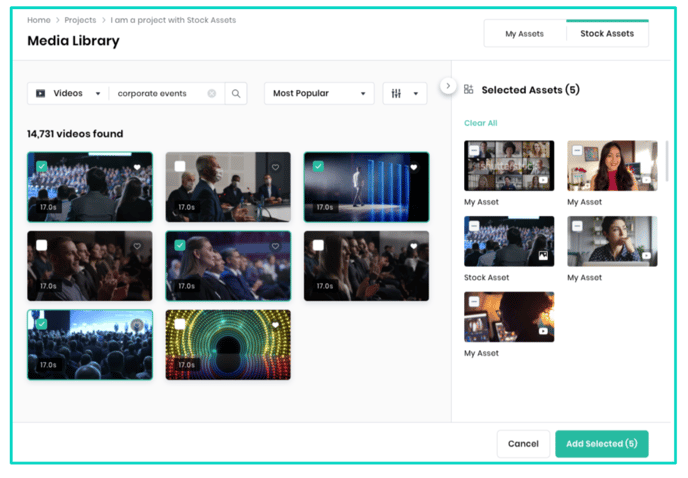Remove the video-call grid asset via minus icon
The width and height of the screenshot is (688, 478).
pos(474,150)
